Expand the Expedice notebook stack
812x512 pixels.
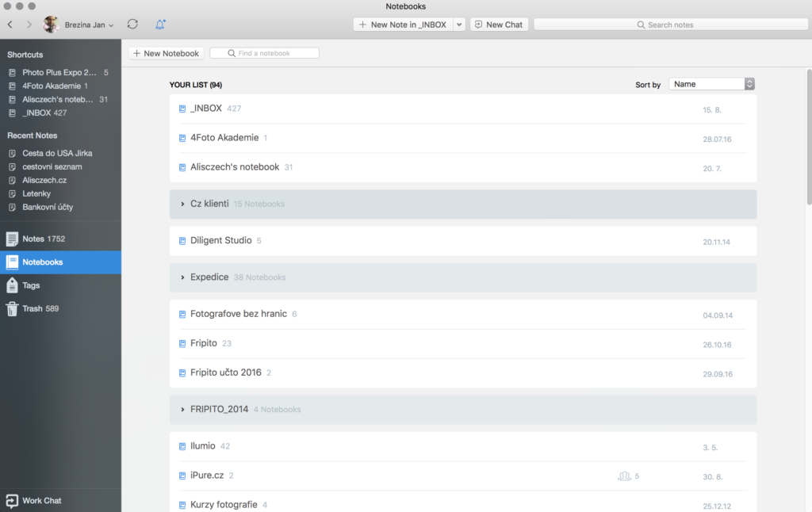click(x=182, y=277)
